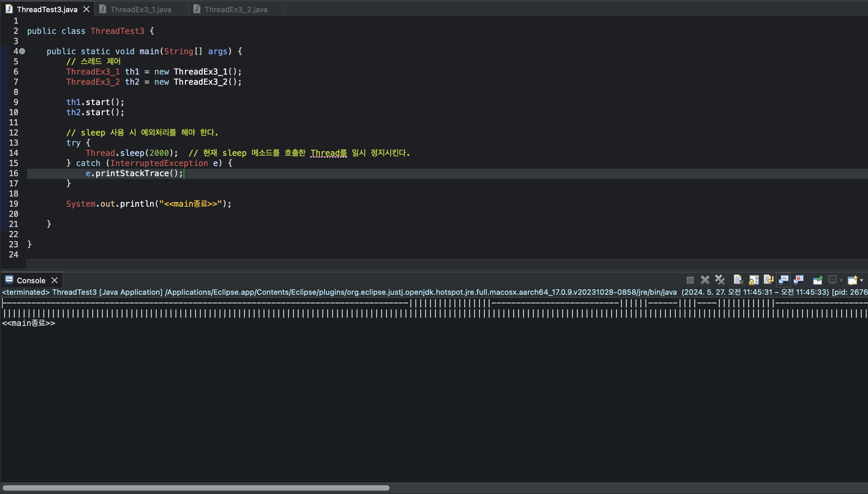Image resolution: width=868 pixels, height=494 pixels.
Task: Remove the current launch via the single X icon
Action: [x=705, y=280]
